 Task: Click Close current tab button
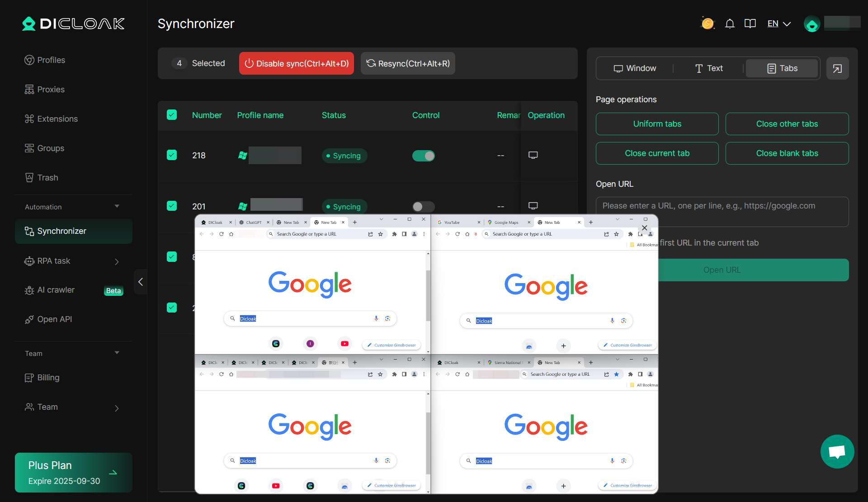click(x=657, y=153)
